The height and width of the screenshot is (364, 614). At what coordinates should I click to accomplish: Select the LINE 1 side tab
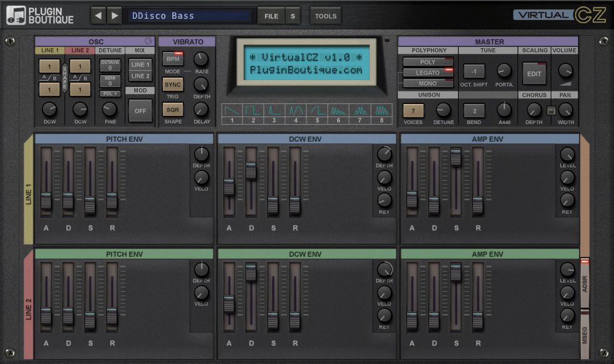pos(29,190)
